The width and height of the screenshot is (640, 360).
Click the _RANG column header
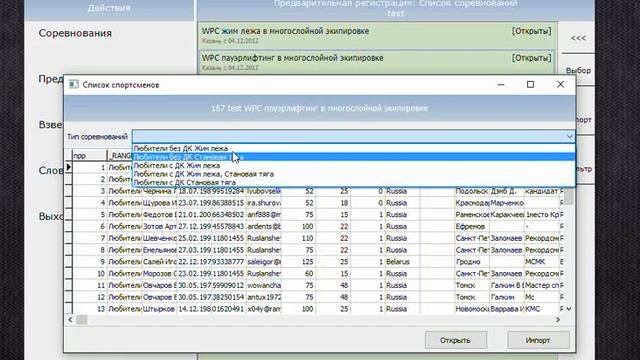coord(120,156)
